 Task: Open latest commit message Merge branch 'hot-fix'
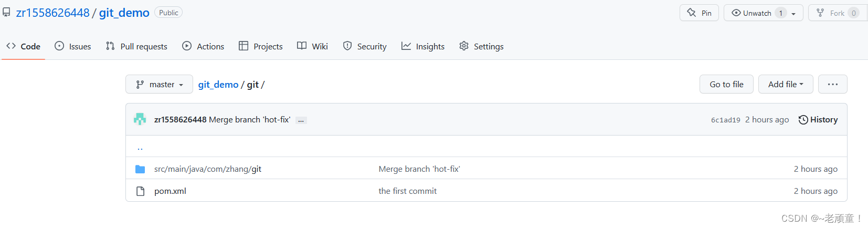click(250, 120)
